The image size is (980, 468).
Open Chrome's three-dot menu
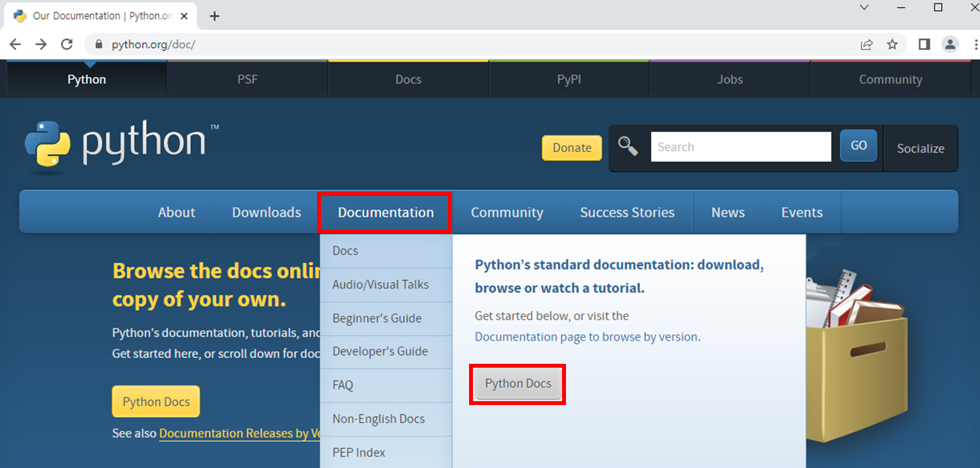[975, 45]
